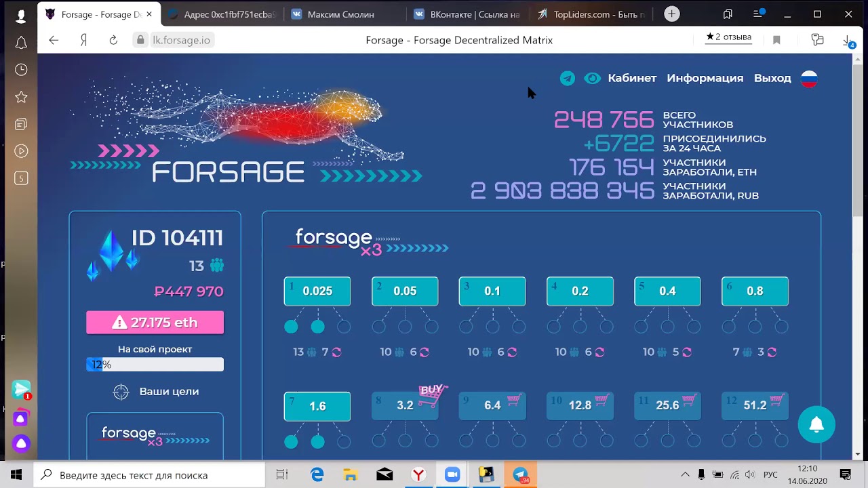Screen dimensions: 868x488
Task: Select x3 level 6 slot 0.8
Action: (755, 291)
